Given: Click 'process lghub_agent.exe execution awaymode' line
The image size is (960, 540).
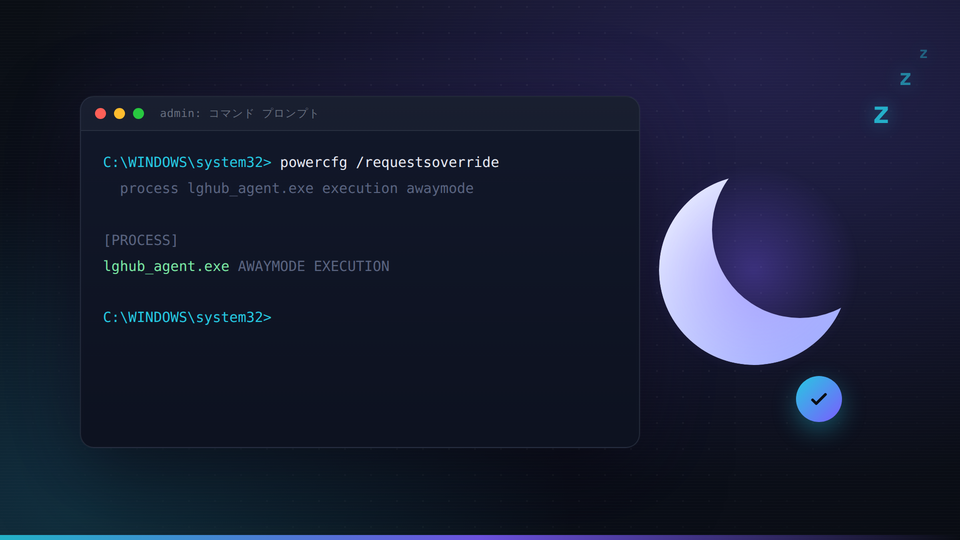Looking at the screenshot, I should click(x=296, y=189).
